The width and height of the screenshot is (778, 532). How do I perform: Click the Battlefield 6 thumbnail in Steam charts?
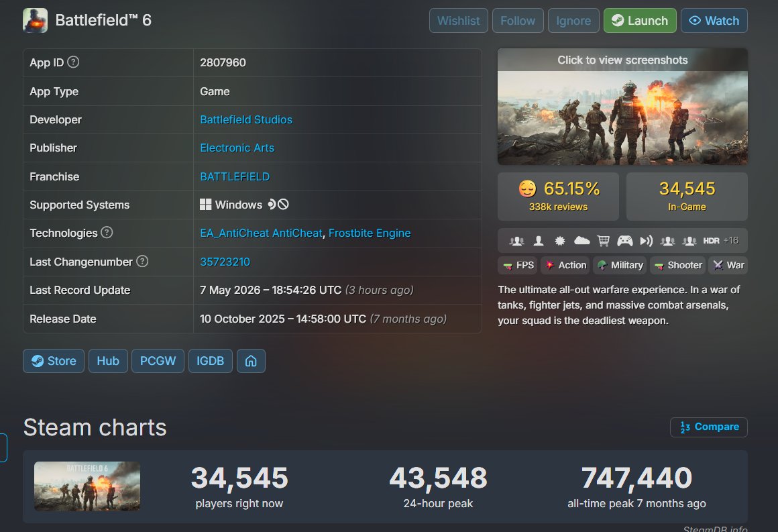click(87, 486)
